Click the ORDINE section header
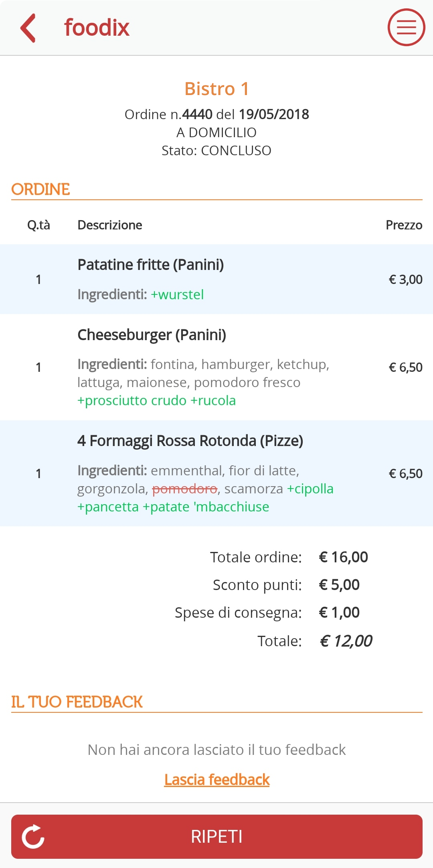Image resolution: width=433 pixels, height=868 pixels. click(40, 189)
